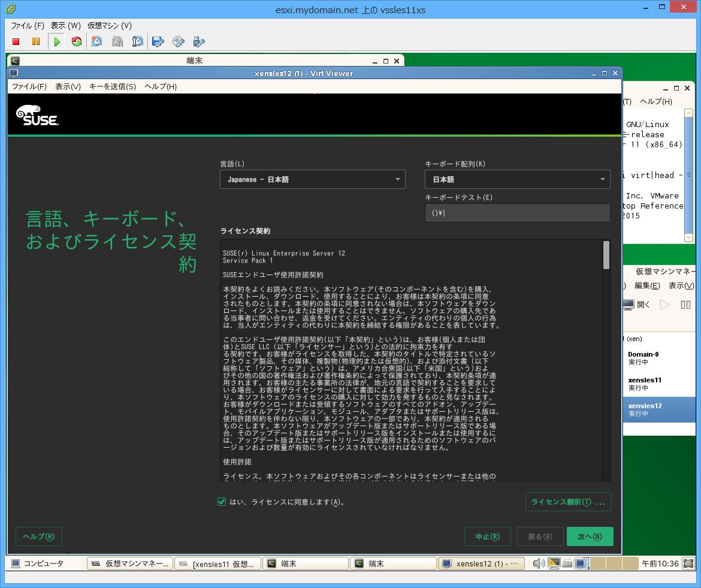
Task: Click the 'SUSEエンドユーザ使用許諾契約' heading line
Action: tap(273, 275)
